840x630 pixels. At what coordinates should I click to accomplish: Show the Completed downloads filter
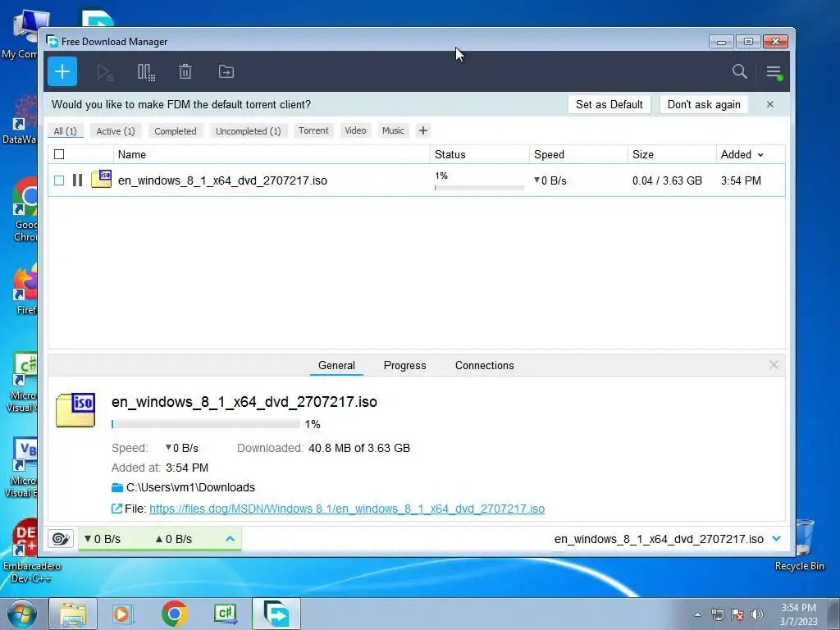click(x=176, y=130)
